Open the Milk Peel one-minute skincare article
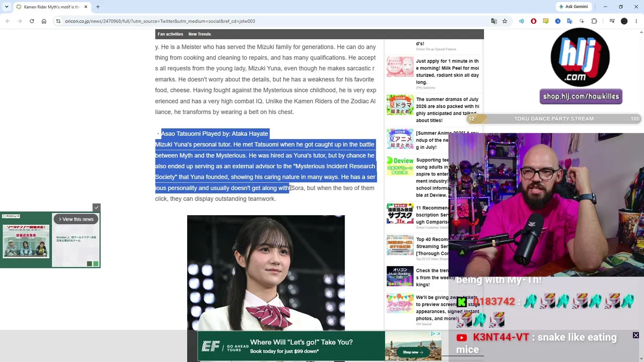This screenshot has height=362, width=644. [447, 72]
